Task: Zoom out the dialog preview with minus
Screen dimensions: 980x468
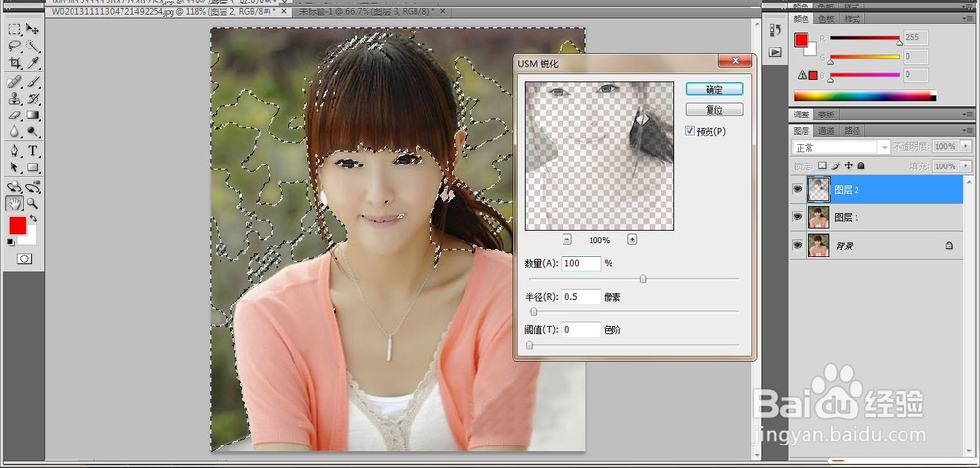Action: [x=566, y=239]
